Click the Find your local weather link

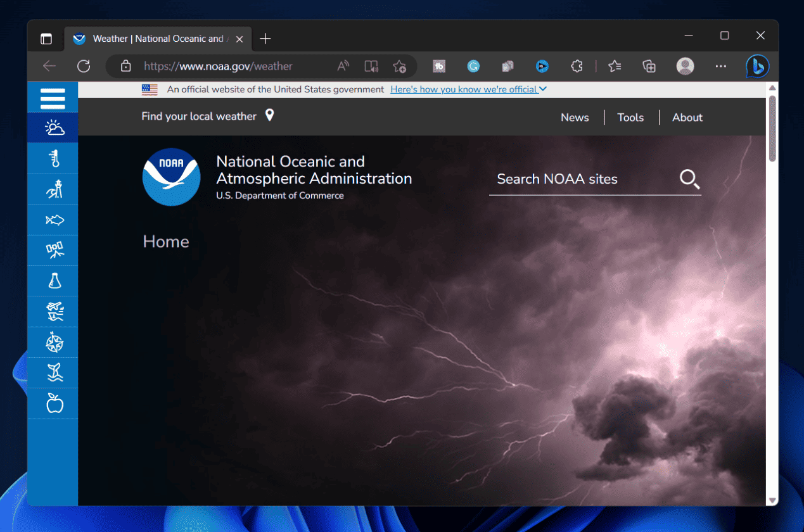pos(199,117)
